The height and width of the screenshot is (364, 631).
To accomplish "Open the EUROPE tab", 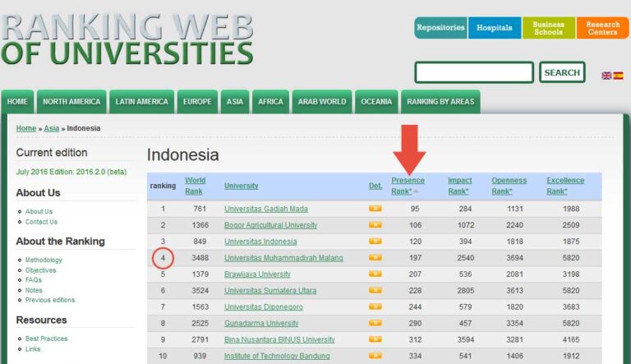I will tap(197, 101).
